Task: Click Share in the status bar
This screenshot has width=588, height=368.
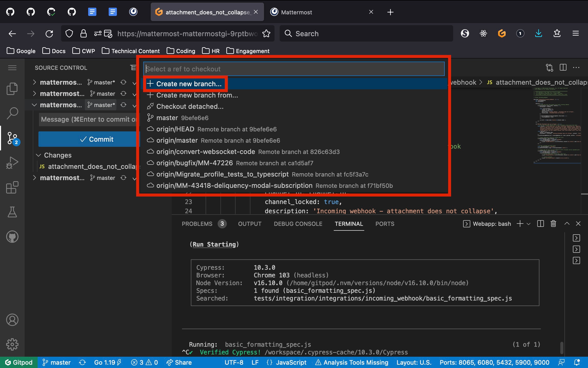Action: [179, 362]
